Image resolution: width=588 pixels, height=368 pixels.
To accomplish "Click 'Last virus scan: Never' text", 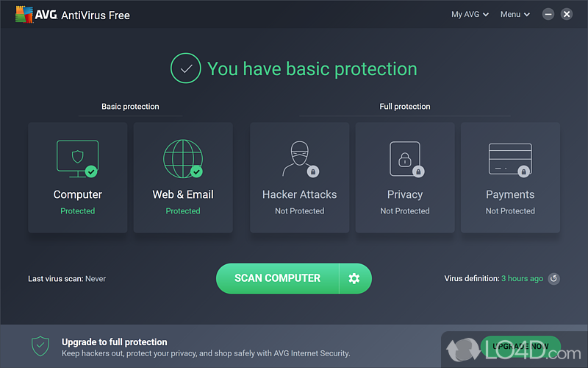I will pyautogui.click(x=67, y=279).
